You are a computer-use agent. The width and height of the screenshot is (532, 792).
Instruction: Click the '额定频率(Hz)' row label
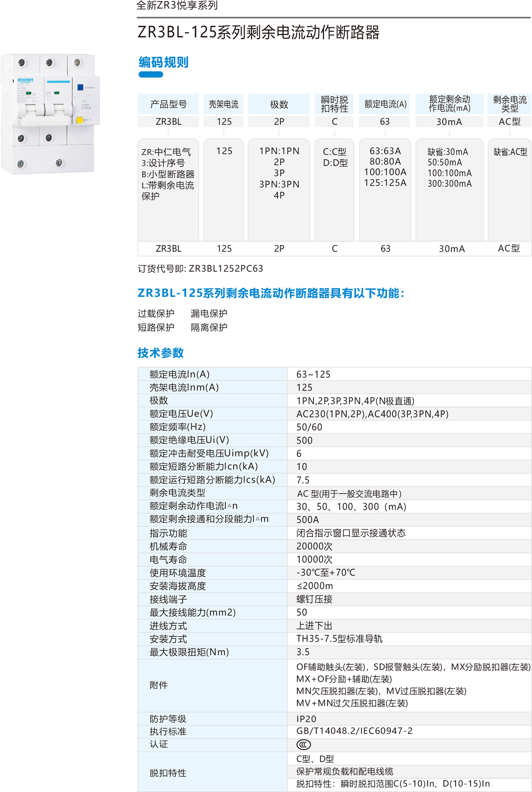tap(177, 427)
